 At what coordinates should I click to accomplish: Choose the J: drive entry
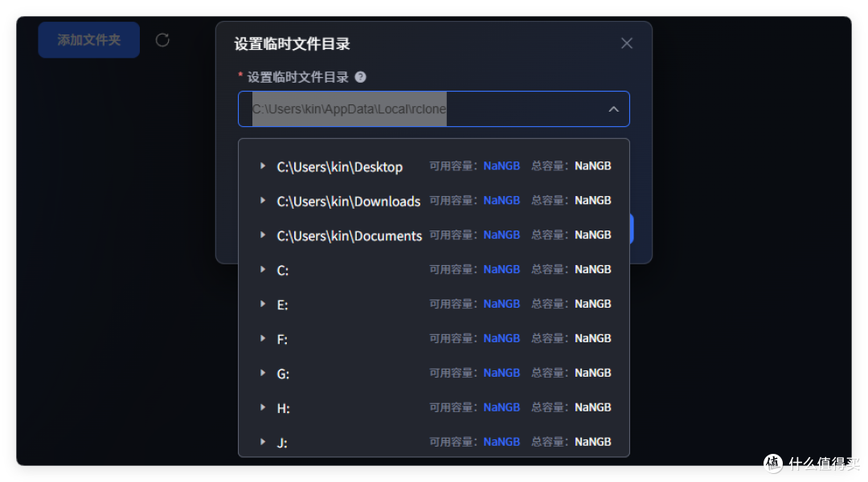click(x=282, y=443)
